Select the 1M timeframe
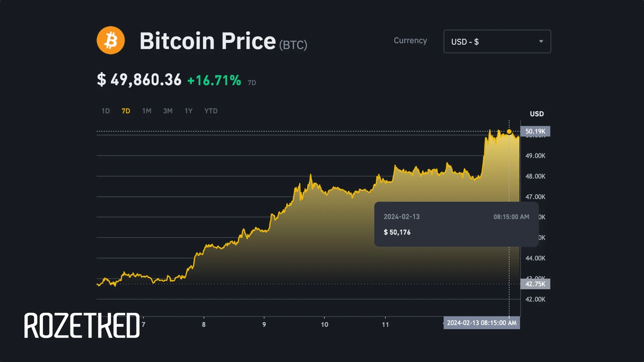Image resolution: width=644 pixels, height=362 pixels. [x=147, y=111]
